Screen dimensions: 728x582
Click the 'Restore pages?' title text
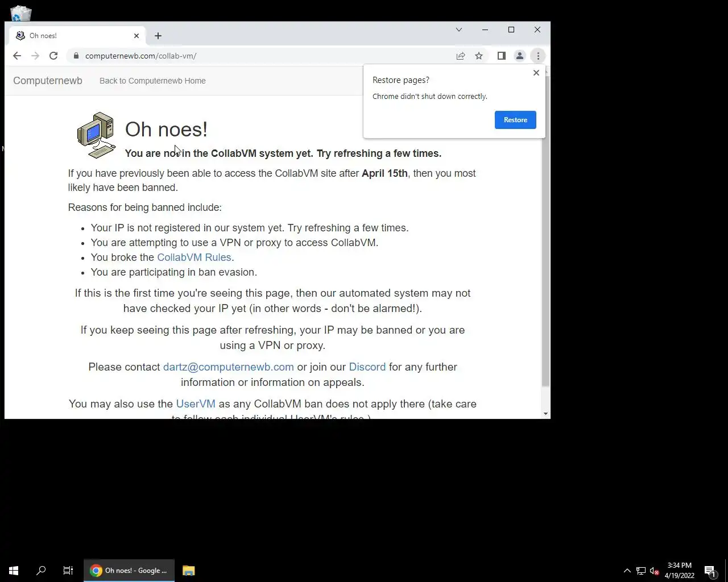click(401, 80)
